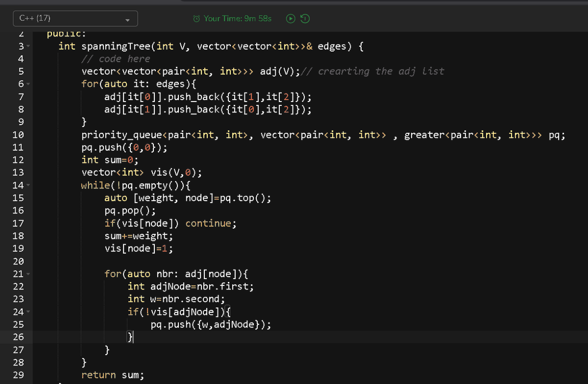588x384 pixels.
Task: Click 'for(auto it: edges){' line
Action: pyautogui.click(x=139, y=84)
